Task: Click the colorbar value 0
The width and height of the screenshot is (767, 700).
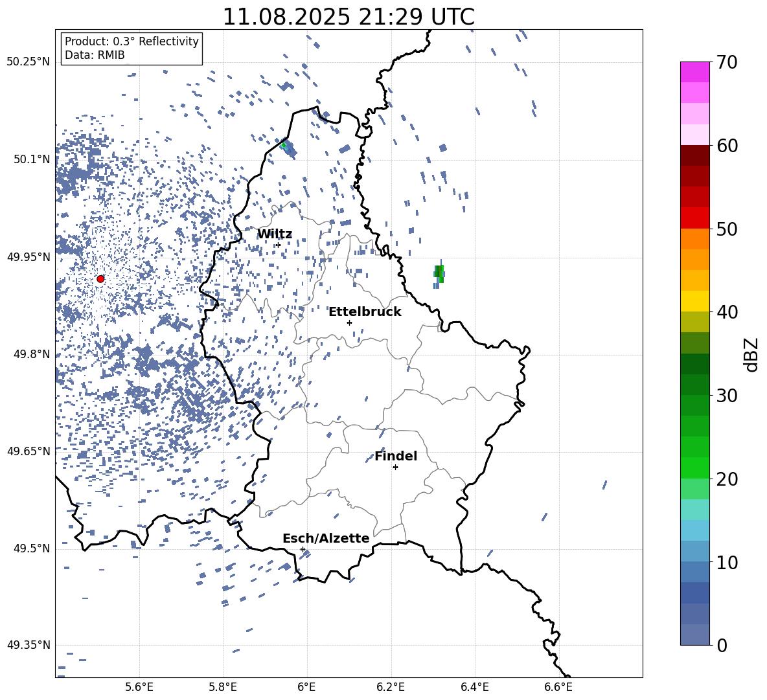Action: 722,645
